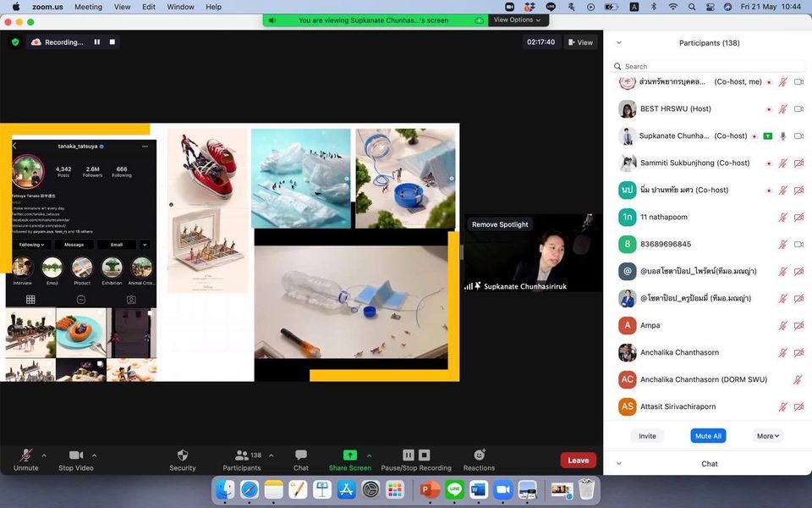The height and width of the screenshot is (508, 812).
Task: Open PowerPoint from the Dock
Action: [430, 489]
